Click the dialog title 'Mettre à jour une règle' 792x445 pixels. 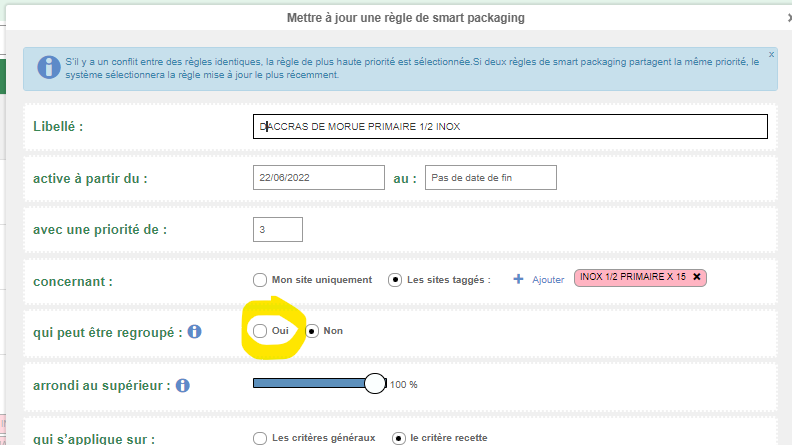[406, 18]
